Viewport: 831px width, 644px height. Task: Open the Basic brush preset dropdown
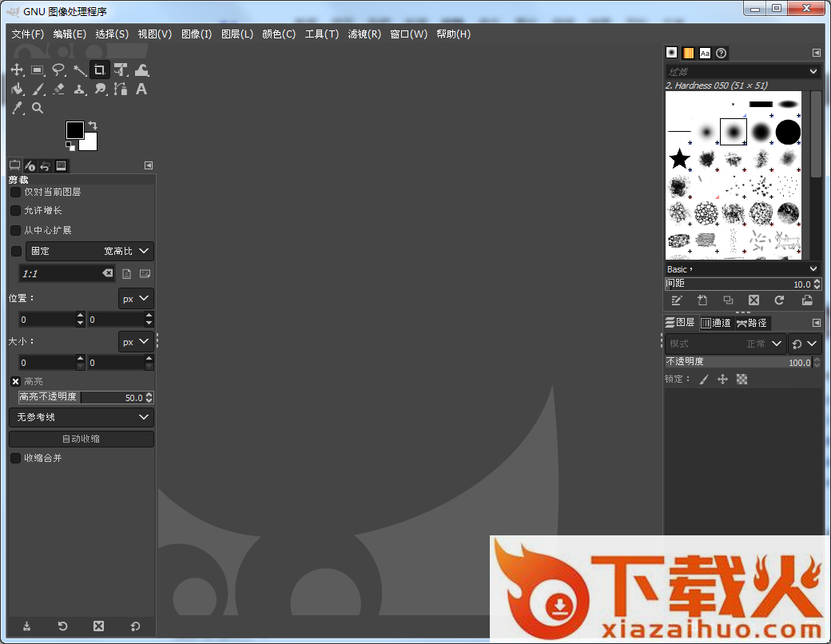(x=742, y=269)
